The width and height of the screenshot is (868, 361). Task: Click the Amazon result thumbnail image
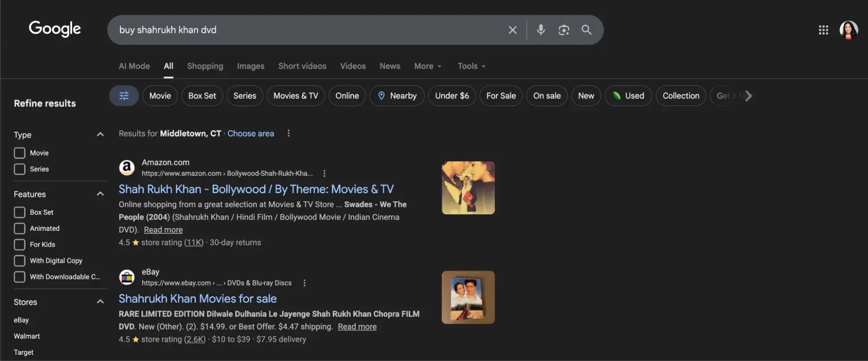tap(468, 188)
